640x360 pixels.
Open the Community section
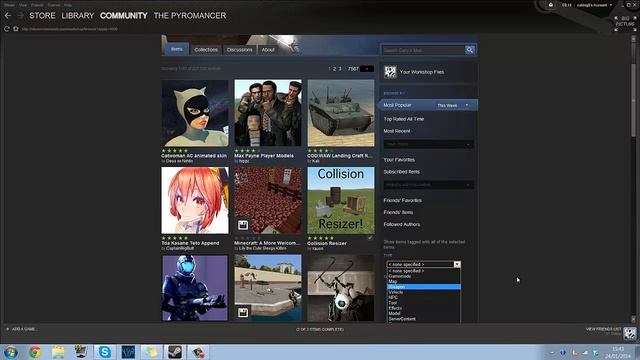(x=124, y=16)
